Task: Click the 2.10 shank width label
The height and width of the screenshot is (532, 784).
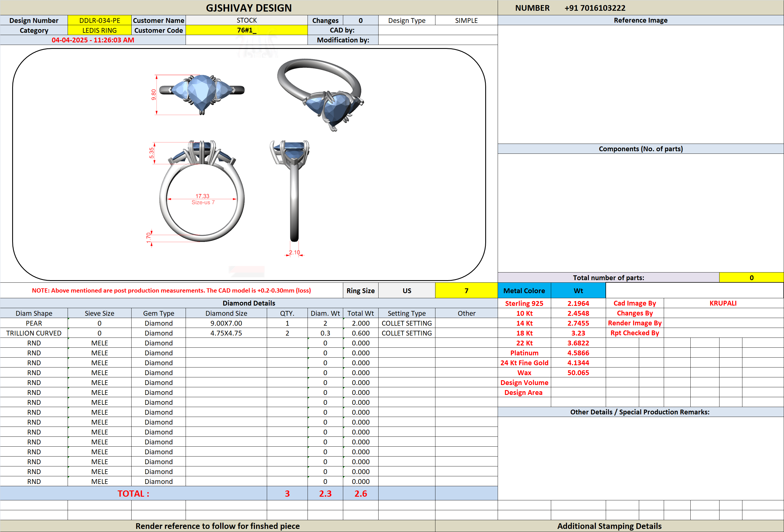Action: point(294,252)
